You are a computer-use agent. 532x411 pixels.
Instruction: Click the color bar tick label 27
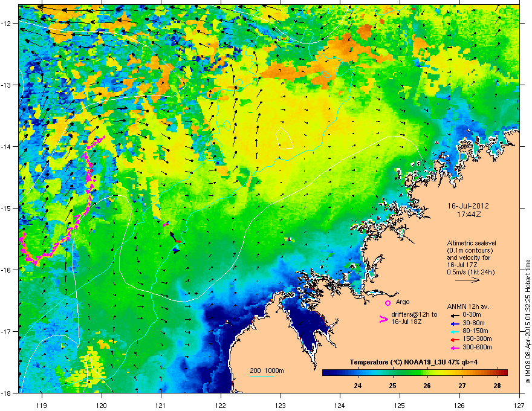pyautogui.click(x=462, y=386)
